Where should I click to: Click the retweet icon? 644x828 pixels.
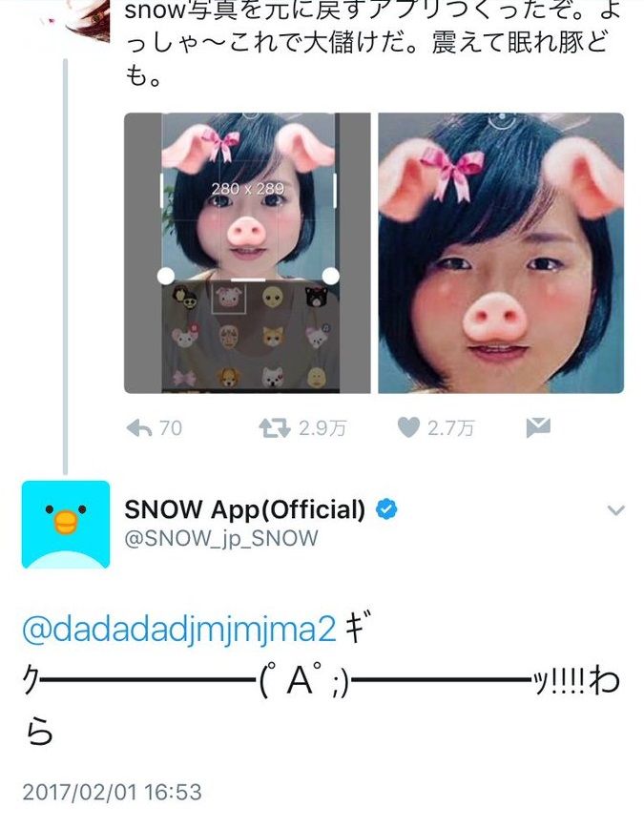coord(275,428)
